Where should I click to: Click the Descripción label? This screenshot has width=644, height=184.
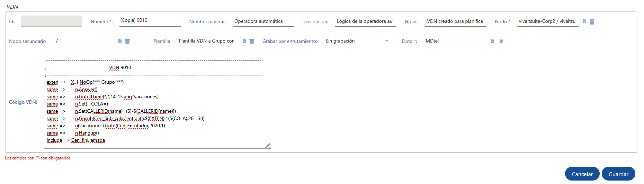coord(315,21)
